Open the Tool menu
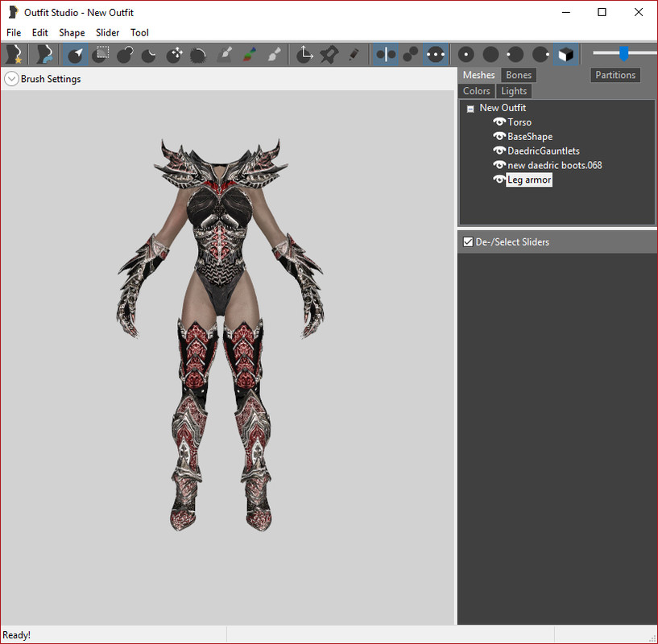Image resolution: width=658 pixels, height=644 pixels. (139, 33)
